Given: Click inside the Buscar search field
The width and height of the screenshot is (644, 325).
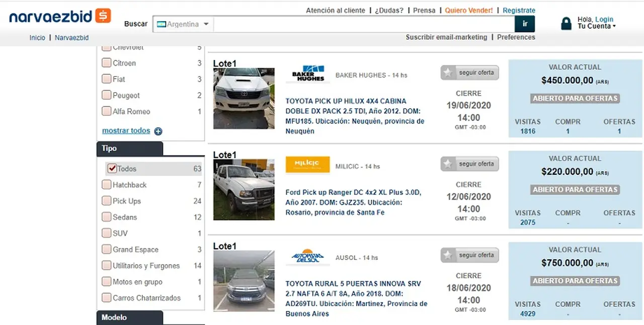Looking at the screenshot, I should click(364, 24).
